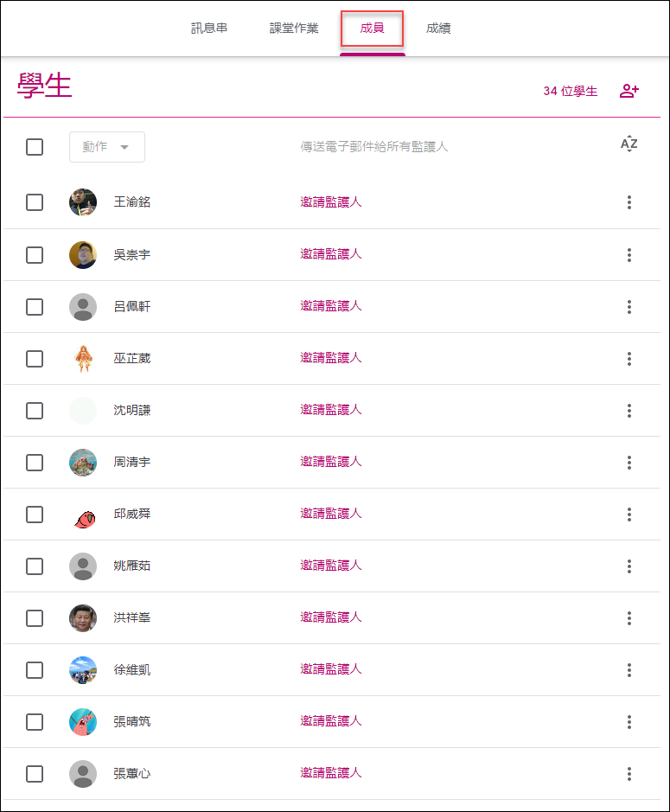Viewport: 670px width, 812px height.
Task: Click 傳送電子郵件給所有監護人
Action: tap(373, 146)
